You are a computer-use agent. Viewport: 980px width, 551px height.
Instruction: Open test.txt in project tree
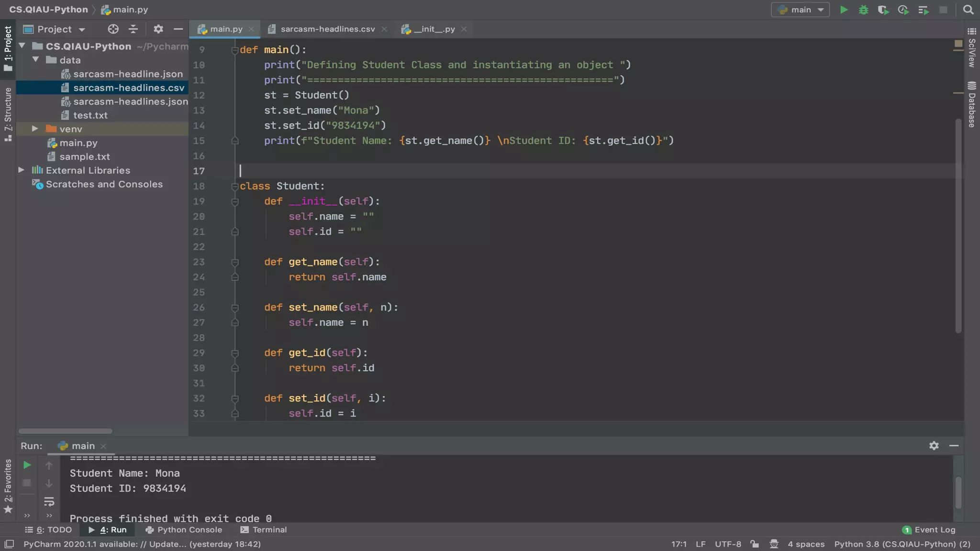[x=90, y=115]
